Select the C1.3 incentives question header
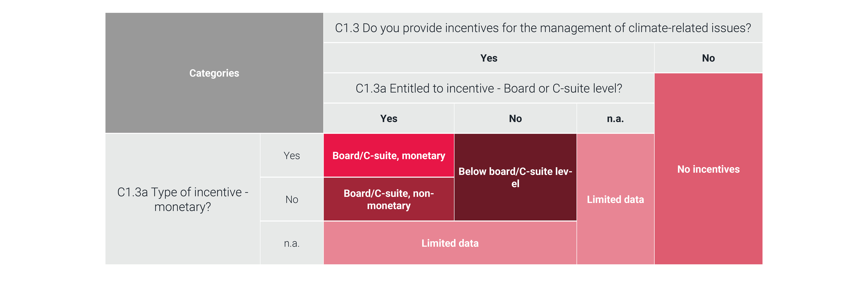Screen dimensions: 868x282 point(543,28)
